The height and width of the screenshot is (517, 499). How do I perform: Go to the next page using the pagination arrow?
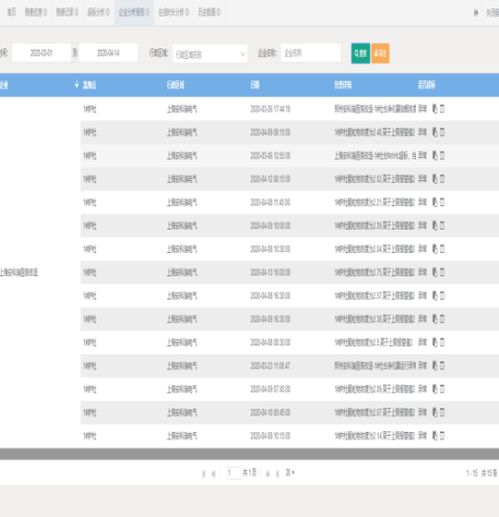[x=267, y=474]
